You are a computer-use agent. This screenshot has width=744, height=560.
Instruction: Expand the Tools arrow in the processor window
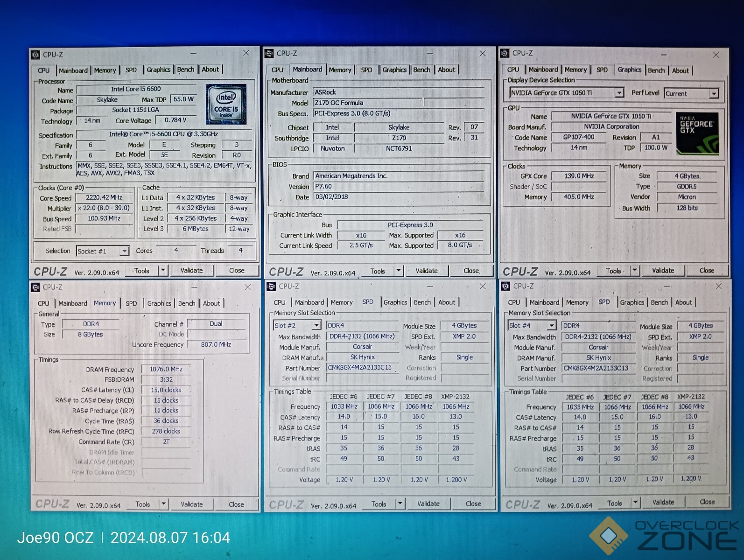tap(163, 270)
